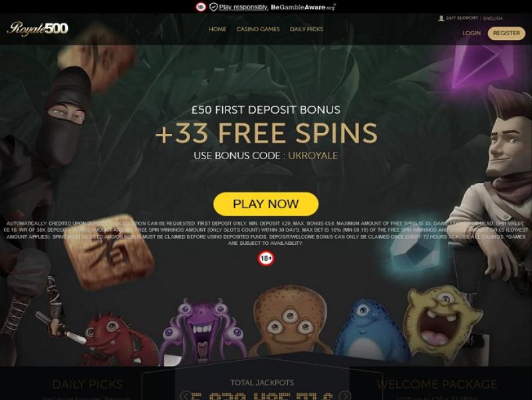Open the Casino Games menu item
Image resolution: width=532 pixels, height=400 pixels.
pos(258,29)
